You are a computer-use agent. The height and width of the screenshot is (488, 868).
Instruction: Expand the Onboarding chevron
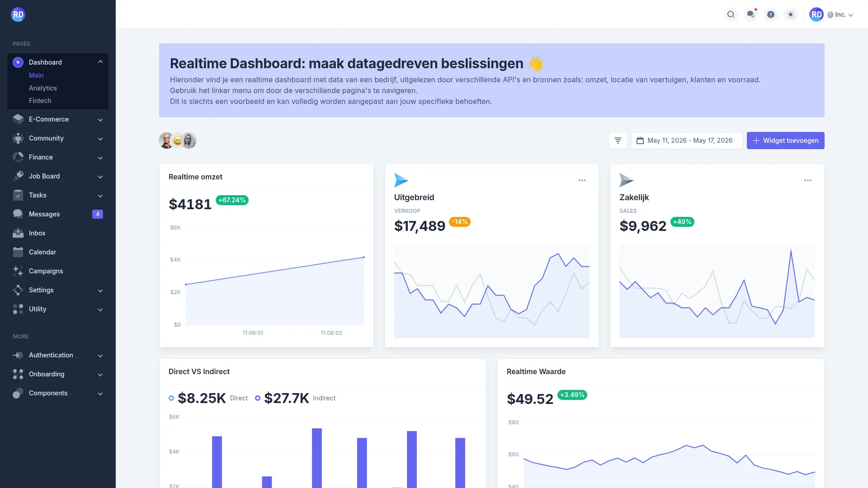pos(100,375)
